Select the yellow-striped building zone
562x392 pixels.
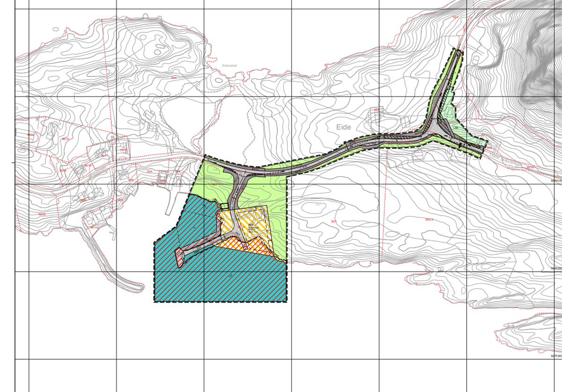[x=252, y=222]
